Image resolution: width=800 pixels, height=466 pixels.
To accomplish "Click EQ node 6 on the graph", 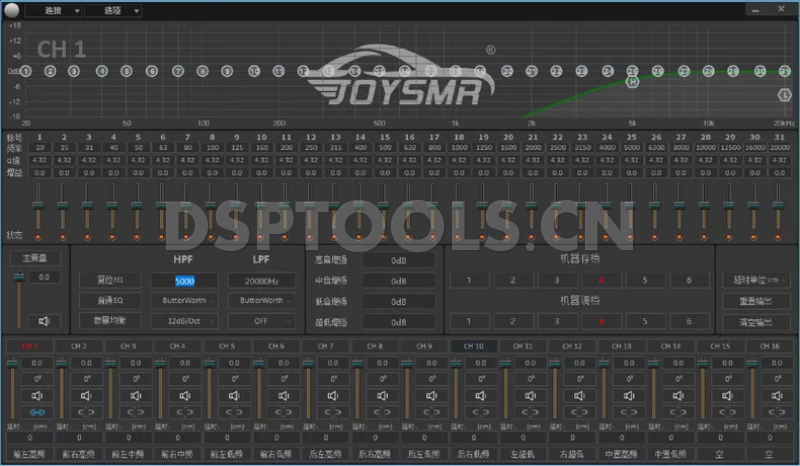I will [152, 71].
